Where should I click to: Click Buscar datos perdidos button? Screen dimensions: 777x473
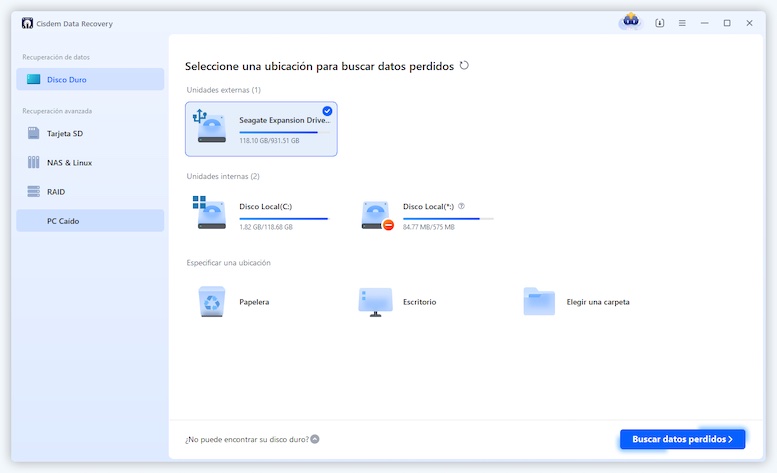click(682, 439)
